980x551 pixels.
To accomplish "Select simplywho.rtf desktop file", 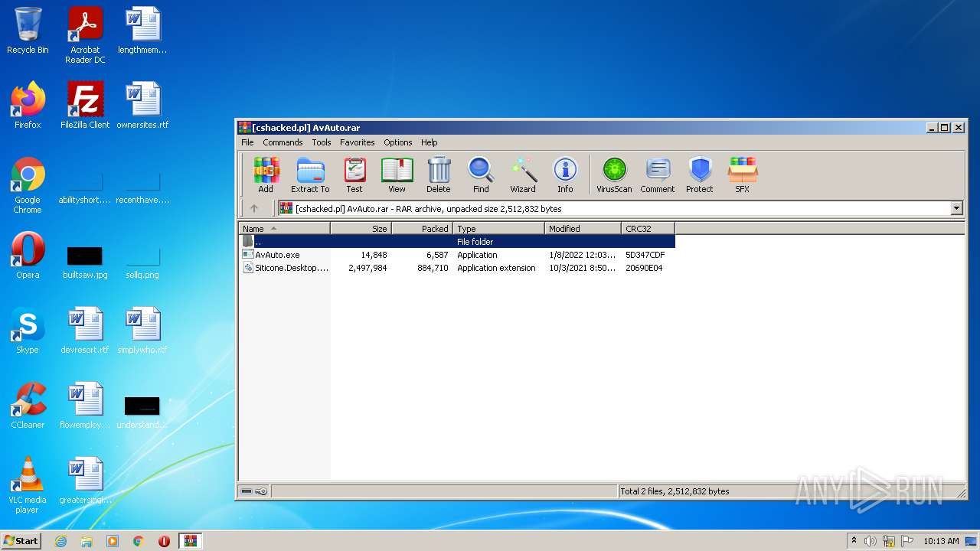I will point(142,331).
